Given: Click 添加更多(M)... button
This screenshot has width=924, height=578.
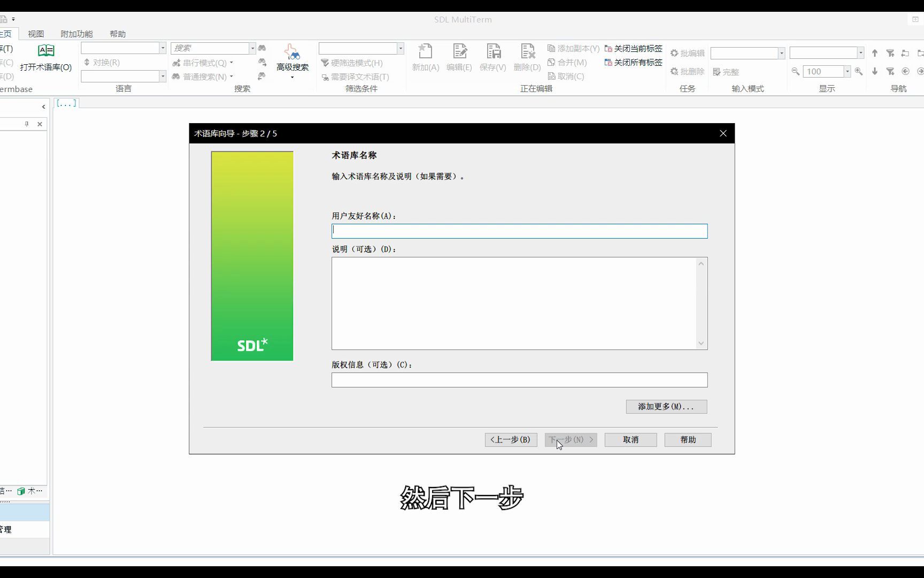Looking at the screenshot, I should [x=666, y=406].
